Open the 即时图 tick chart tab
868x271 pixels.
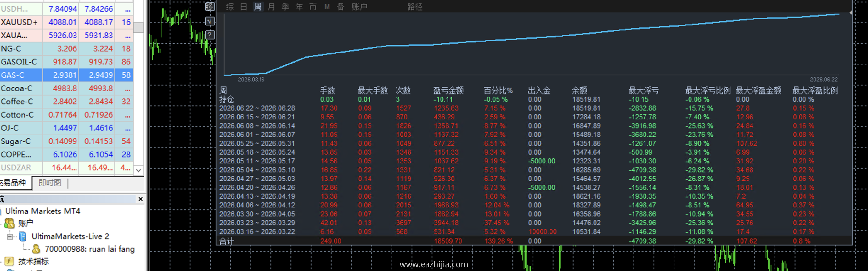point(50,183)
